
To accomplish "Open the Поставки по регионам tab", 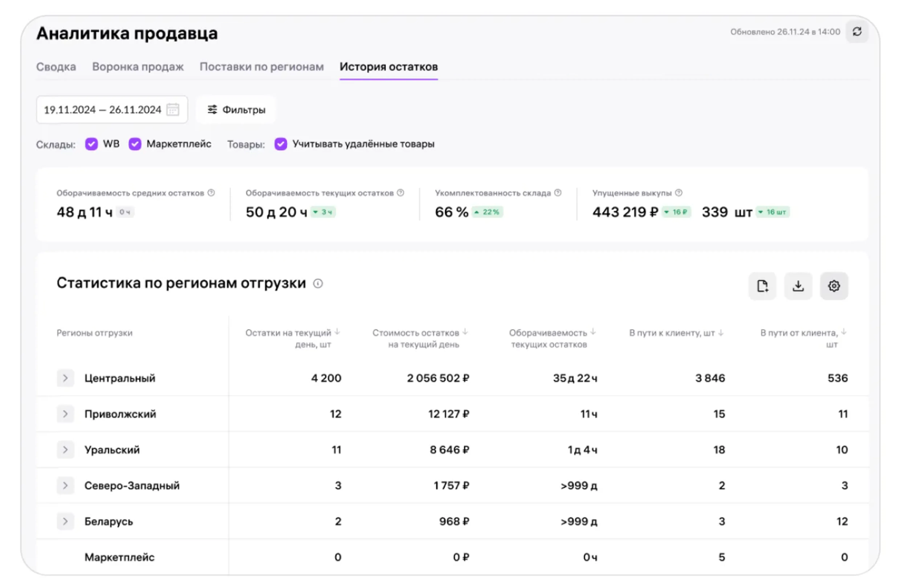I will pyautogui.click(x=261, y=67).
